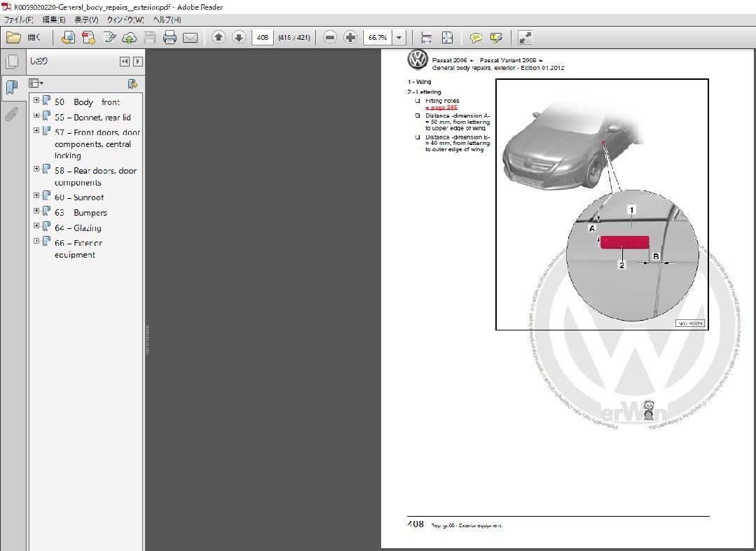
Task: Add a sticky note comment
Action: pos(476,38)
